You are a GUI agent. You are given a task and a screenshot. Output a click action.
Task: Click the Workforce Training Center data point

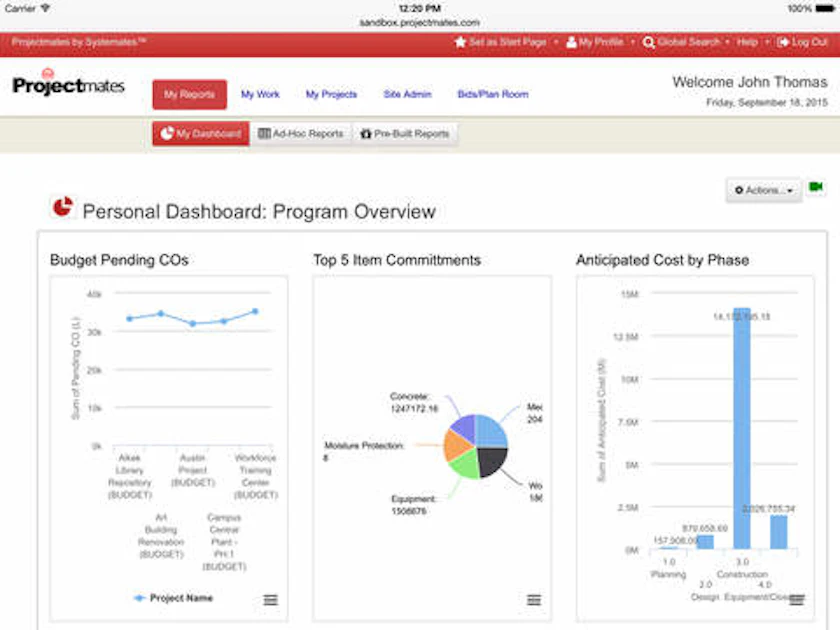(x=256, y=311)
